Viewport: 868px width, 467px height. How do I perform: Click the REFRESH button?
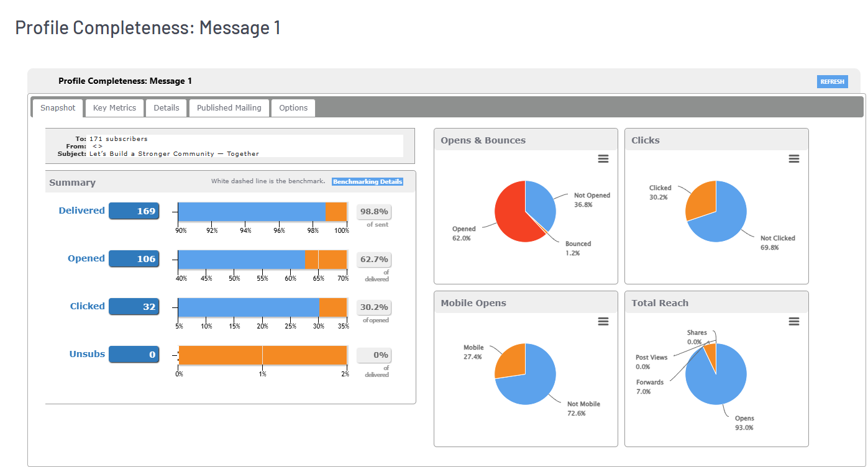tap(832, 81)
